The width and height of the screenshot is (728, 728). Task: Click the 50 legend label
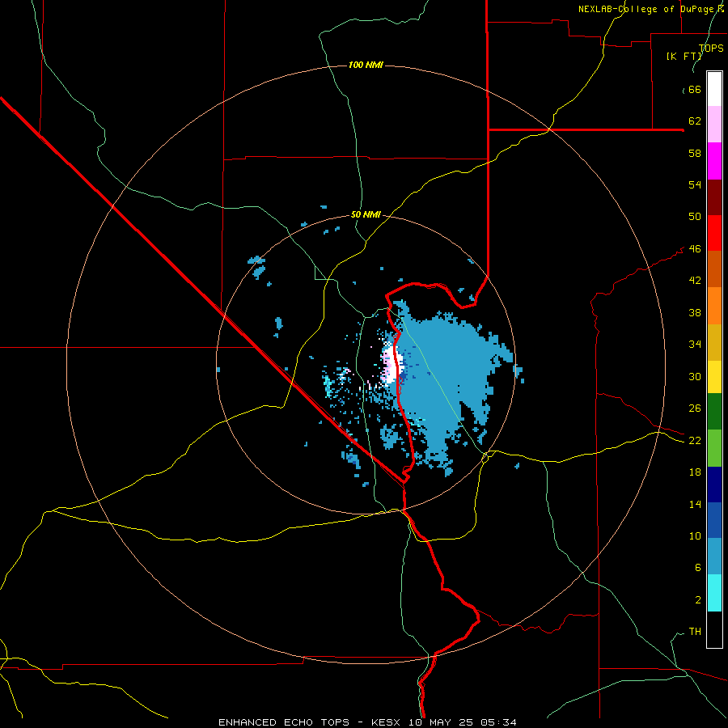point(695,217)
